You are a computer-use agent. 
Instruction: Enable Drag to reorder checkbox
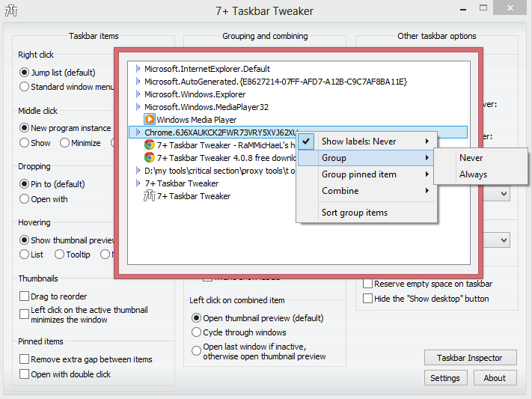tap(24, 296)
